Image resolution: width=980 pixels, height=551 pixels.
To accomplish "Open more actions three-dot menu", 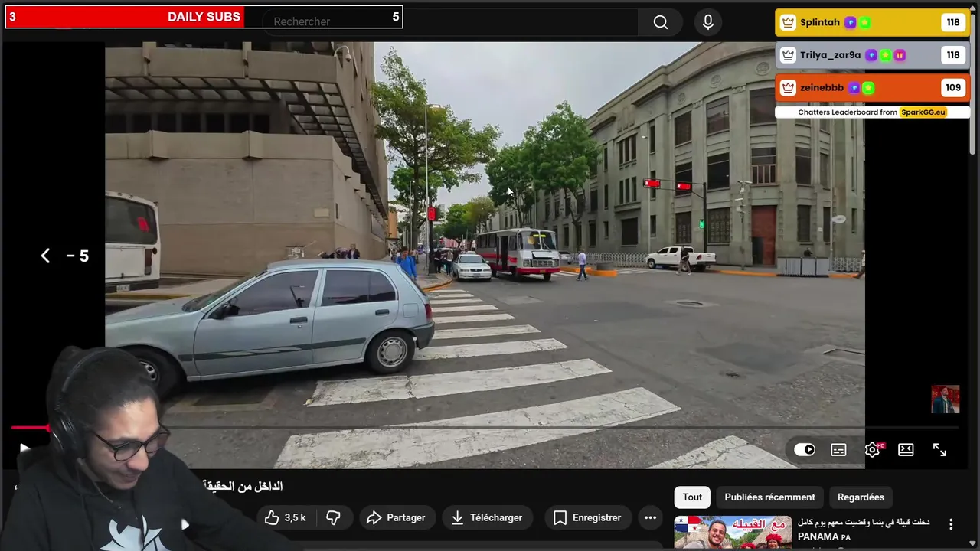I will [650, 518].
